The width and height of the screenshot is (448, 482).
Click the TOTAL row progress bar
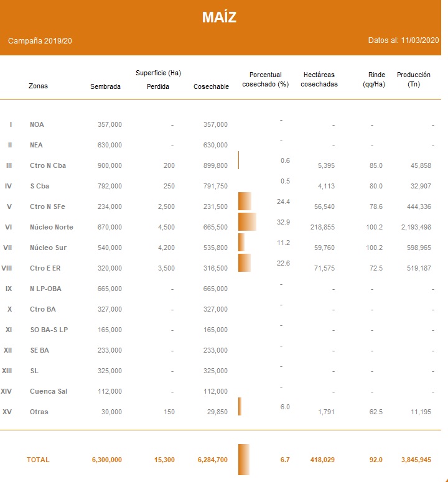click(x=243, y=460)
